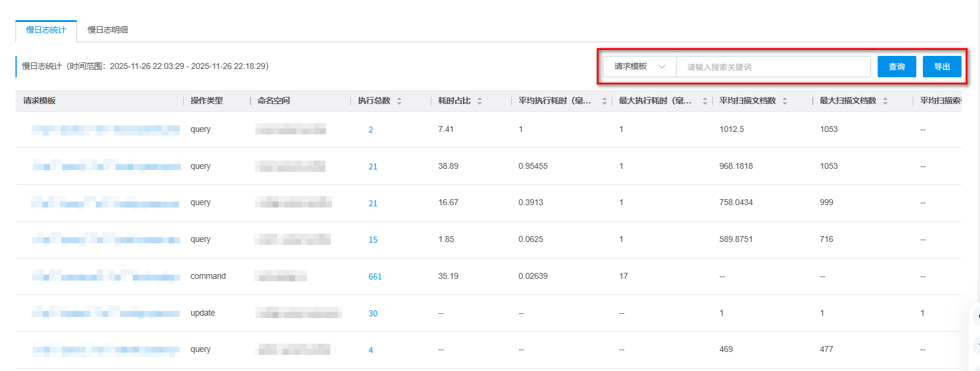Switch to the 慢日志明细 tab
The width and height of the screenshot is (980, 371).
click(x=108, y=30)
